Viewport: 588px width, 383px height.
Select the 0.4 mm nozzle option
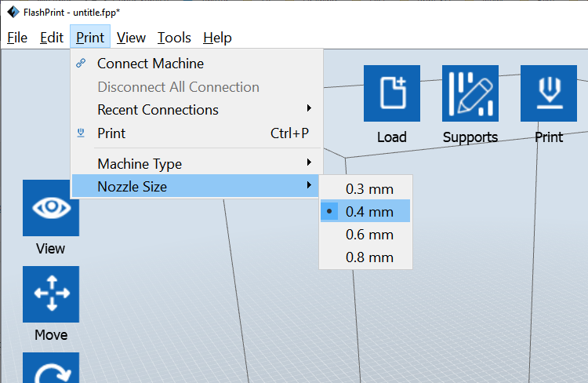tap(365, 211)
